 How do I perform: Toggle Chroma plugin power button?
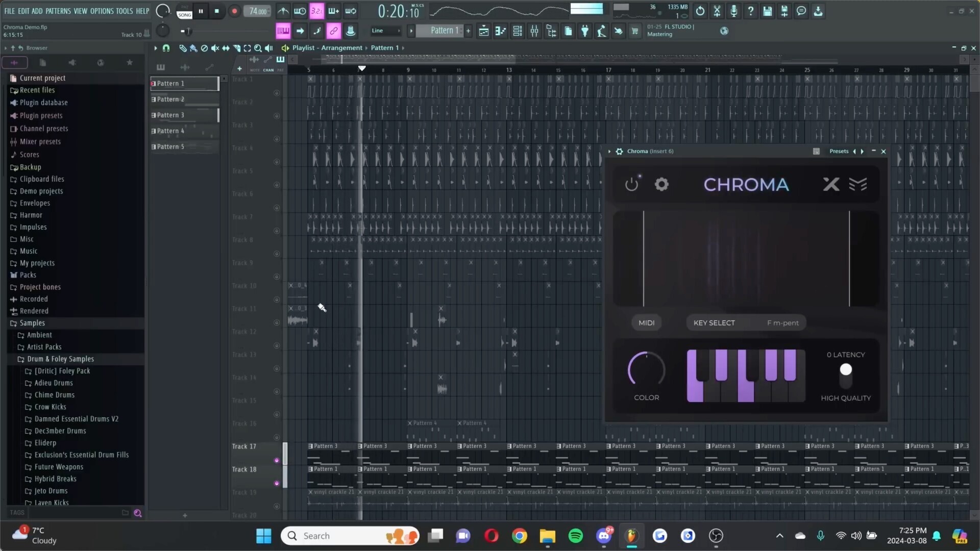632,184
